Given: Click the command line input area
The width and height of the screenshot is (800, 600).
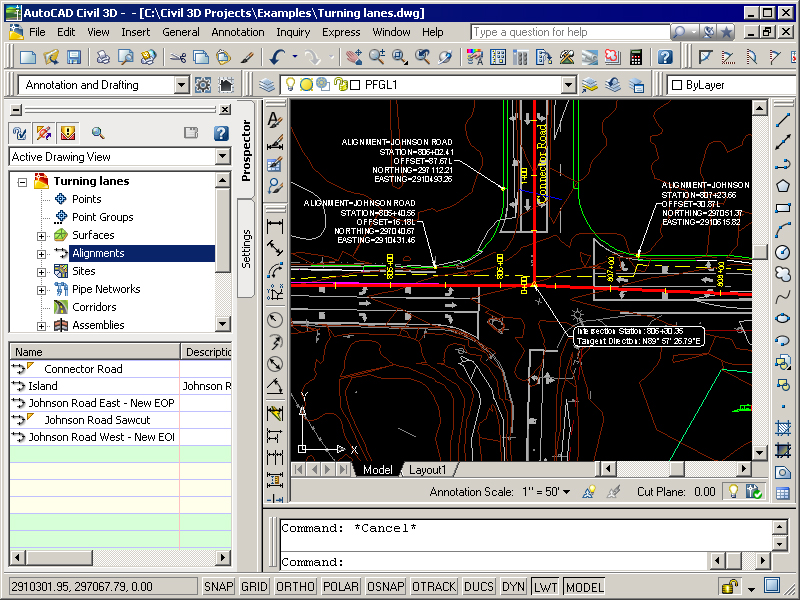Looking at the screenshot, I should coord(494,562).
